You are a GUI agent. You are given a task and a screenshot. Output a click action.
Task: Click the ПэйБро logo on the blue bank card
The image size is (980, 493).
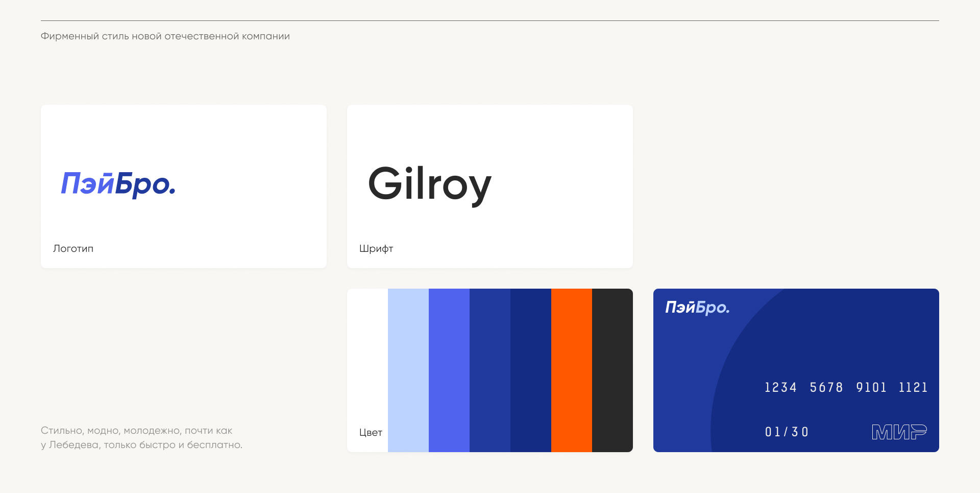[x=697, y=307]
